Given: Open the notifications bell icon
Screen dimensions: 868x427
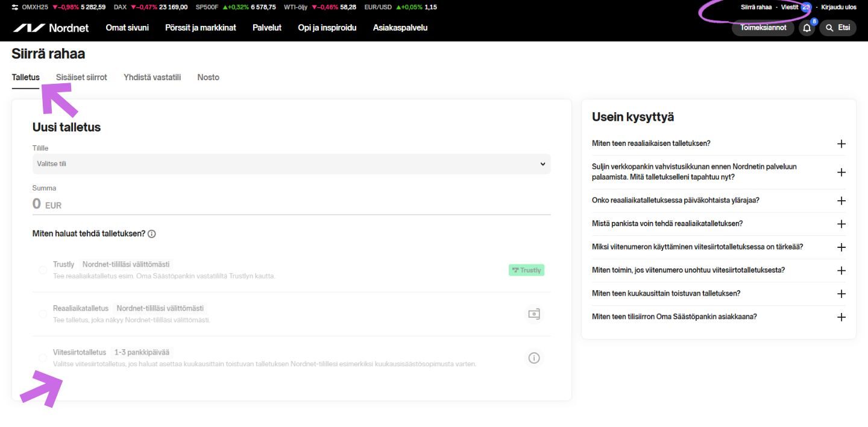Looking at the screenshot, I should (807, 28).
